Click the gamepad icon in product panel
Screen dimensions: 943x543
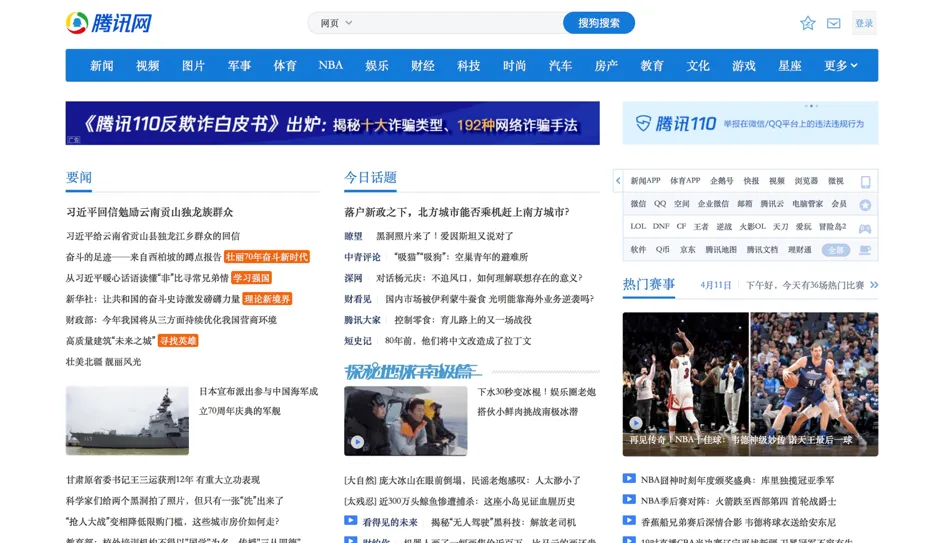(x=865, y=229)
